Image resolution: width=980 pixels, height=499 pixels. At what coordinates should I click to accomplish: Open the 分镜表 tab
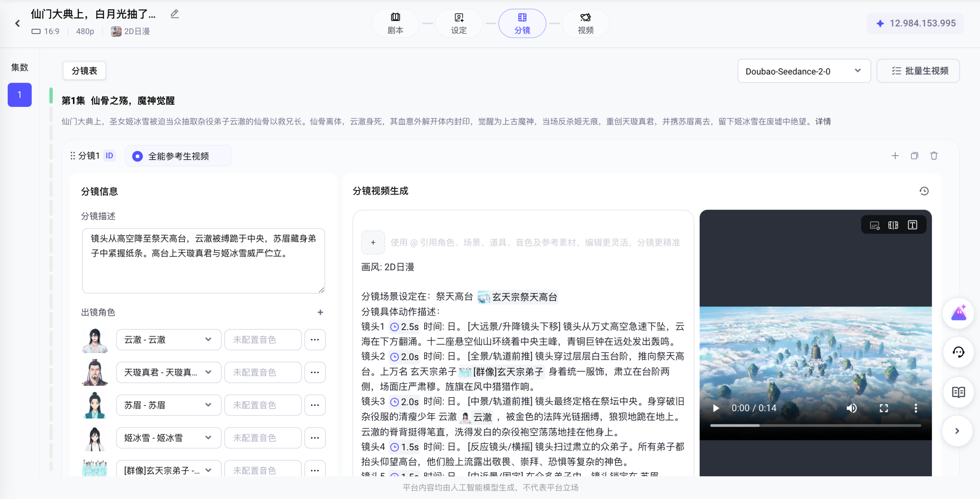click(84, 71)
